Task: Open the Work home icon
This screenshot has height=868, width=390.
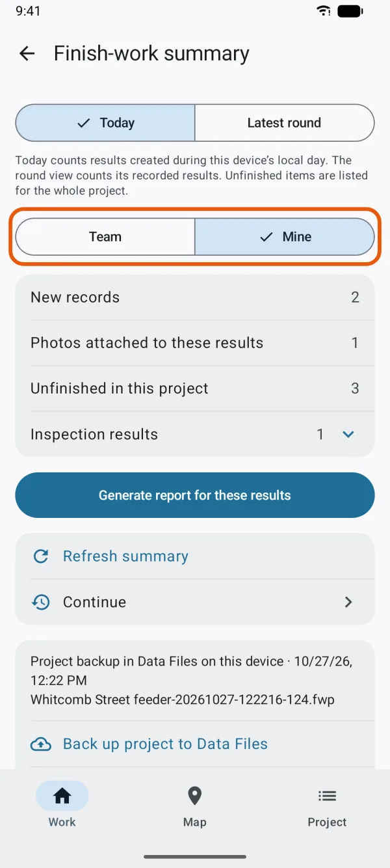Action: pyautogui.click(x=62, y=795)
